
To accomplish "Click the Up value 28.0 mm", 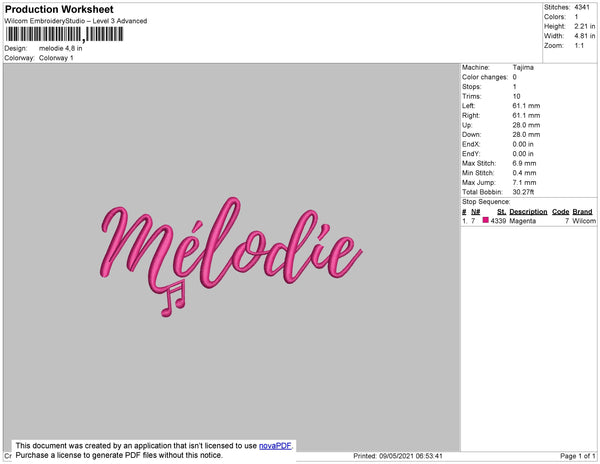I will coord(526,125).
